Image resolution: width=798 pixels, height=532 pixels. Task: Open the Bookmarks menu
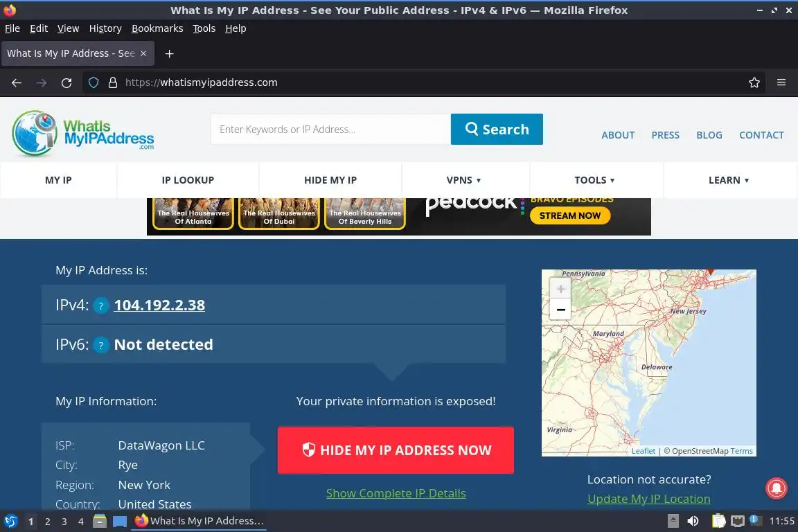click(x=157, y=28)
